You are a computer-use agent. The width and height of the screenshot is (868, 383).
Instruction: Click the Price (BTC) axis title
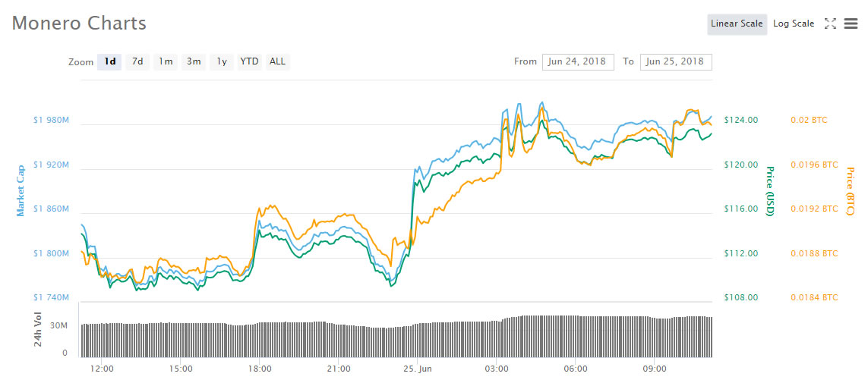pos(850,190)
